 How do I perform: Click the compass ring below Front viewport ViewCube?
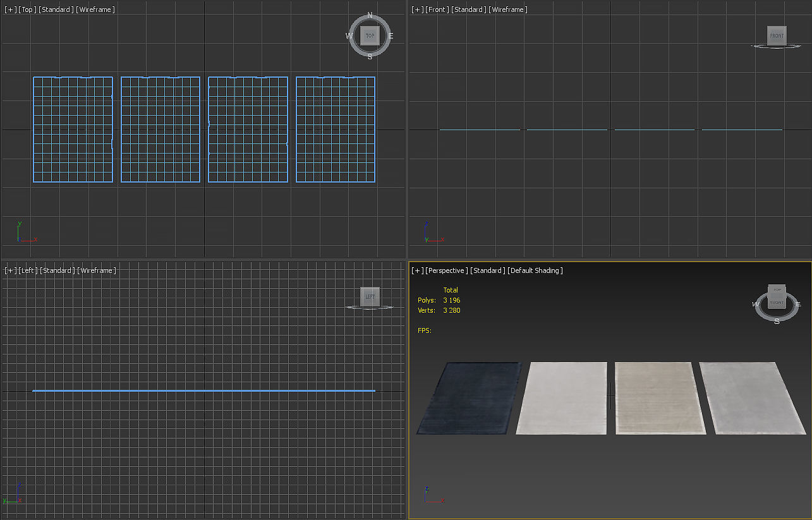(777, 46)
